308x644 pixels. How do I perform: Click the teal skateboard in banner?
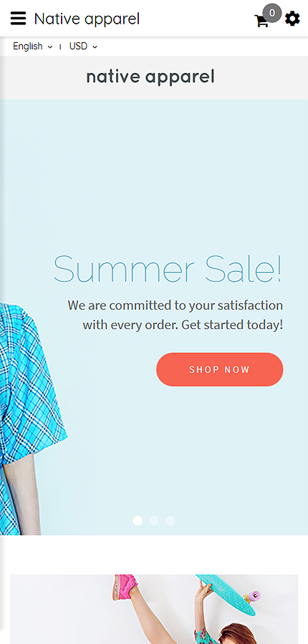228,593
